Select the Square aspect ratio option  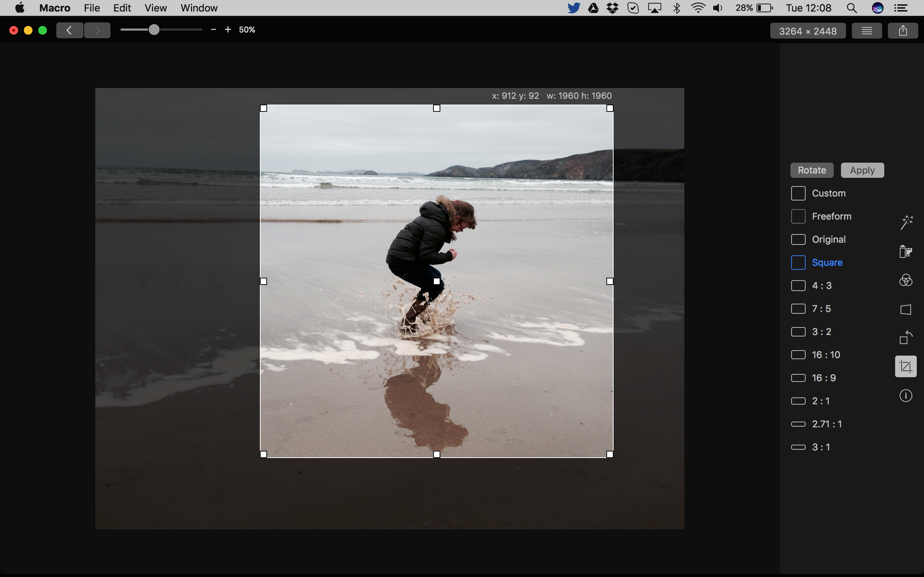(x=827, y=263)
